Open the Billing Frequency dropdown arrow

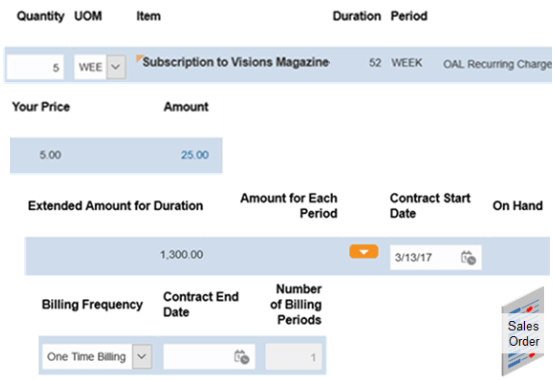142,357
